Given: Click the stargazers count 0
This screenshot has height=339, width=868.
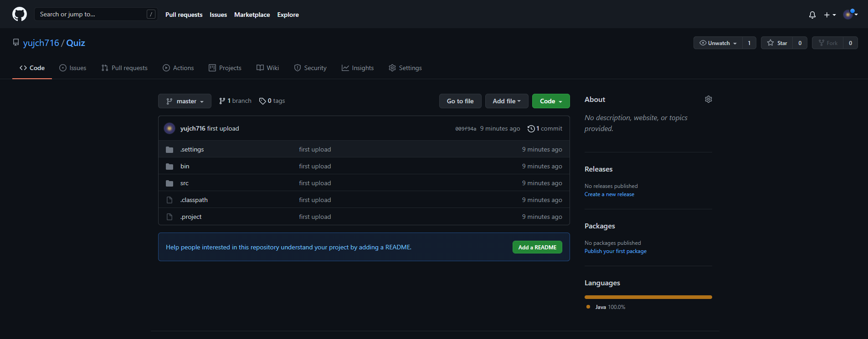Looking at the screenshot, I should (800, 43).
